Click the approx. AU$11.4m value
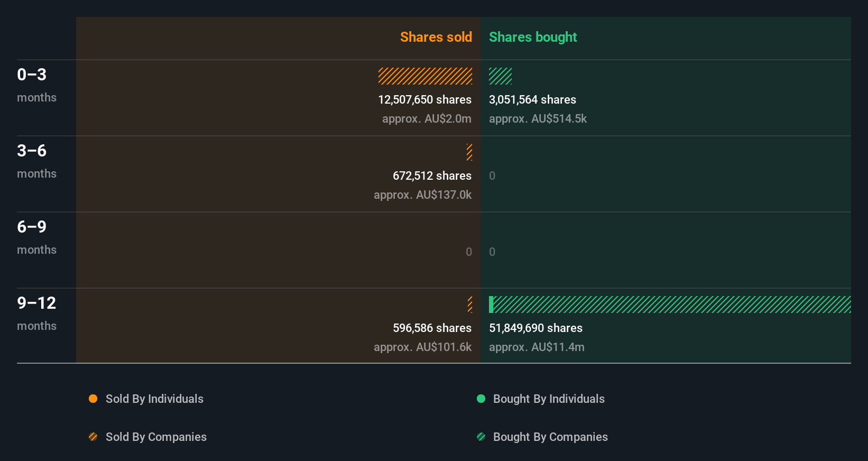 point(537,347)
